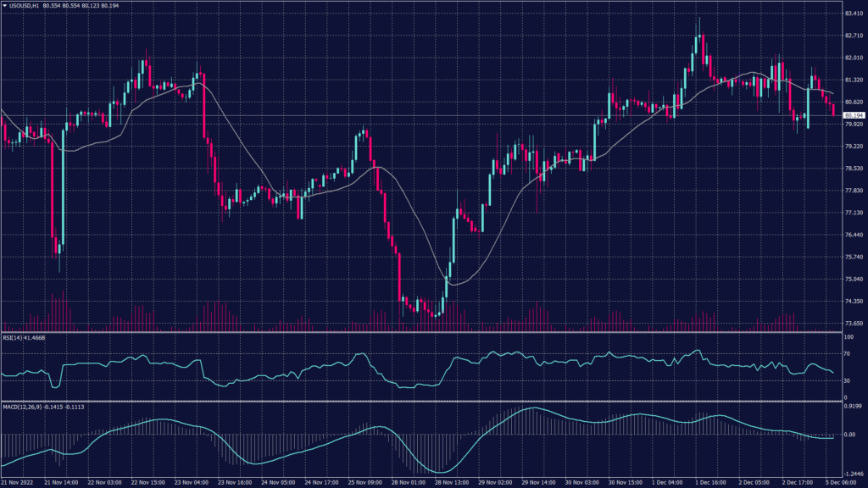This screenshot has width=868, height=488.
Task: Click the separator between RSI and MACD panels
Action: coord(424,402)
